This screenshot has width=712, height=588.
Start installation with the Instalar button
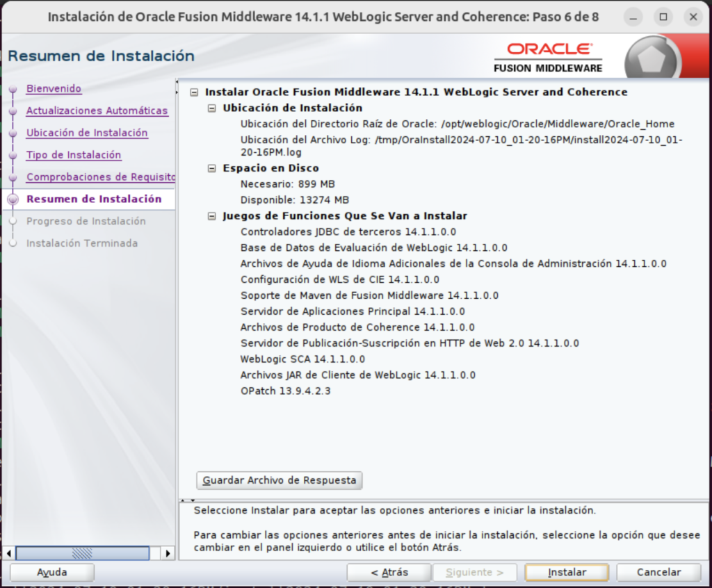pos(566,572)
